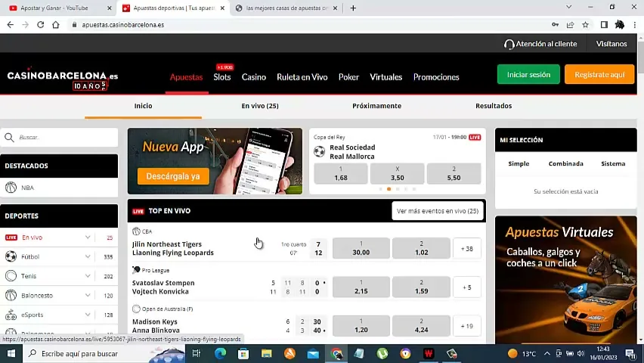This screenshot has width=644, height=363.
Task: Click the NBA basketball icon
Action: pyautogui.click(x=11, y=188)
